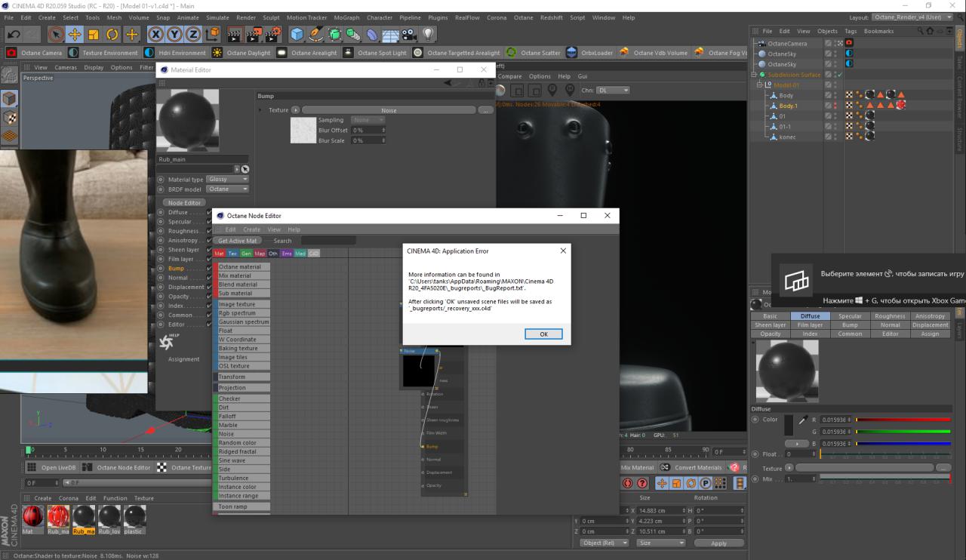
Task: Add an Octane Arealight
Action: click(x=306, y=53)
